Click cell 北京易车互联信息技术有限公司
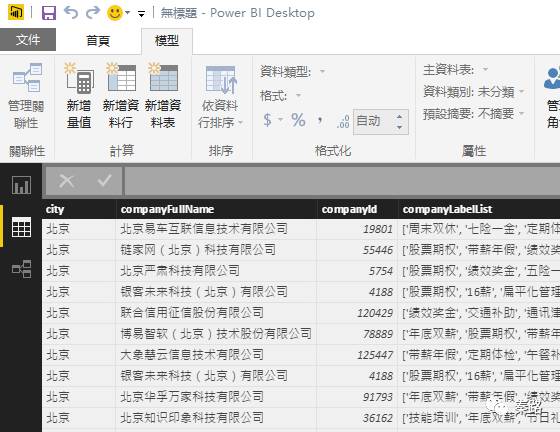Image resolution: width=560 pixels, height=432 pixels. [x=216, y=229]
